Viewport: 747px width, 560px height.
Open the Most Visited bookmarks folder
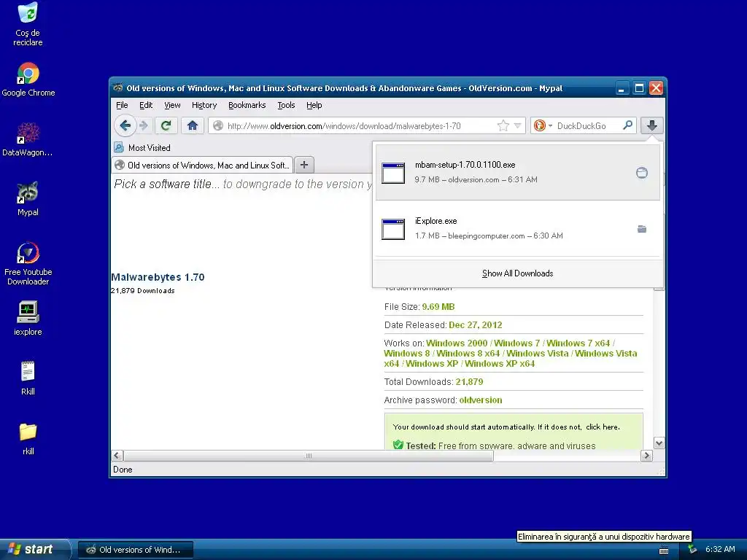point(142,147)
